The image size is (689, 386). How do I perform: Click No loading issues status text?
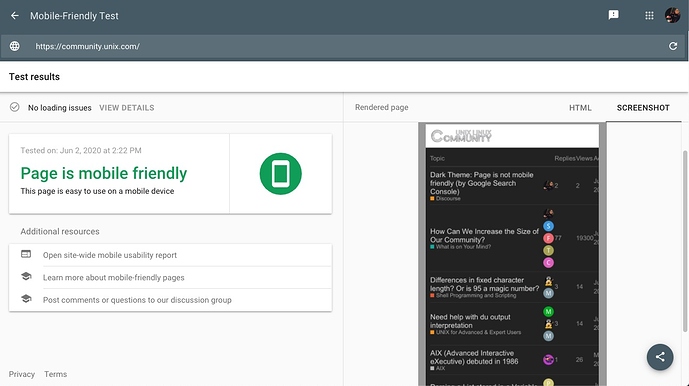pyautogui.click(x=60, y=108)
